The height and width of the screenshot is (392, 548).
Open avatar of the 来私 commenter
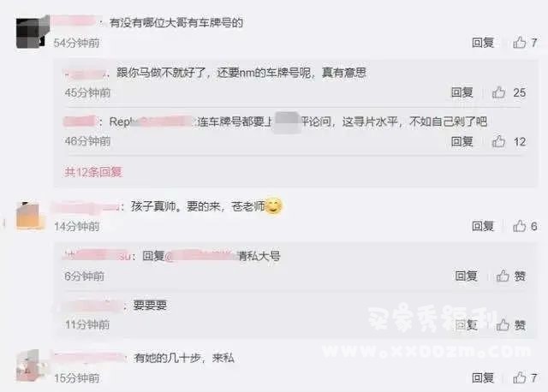[31, 365]
